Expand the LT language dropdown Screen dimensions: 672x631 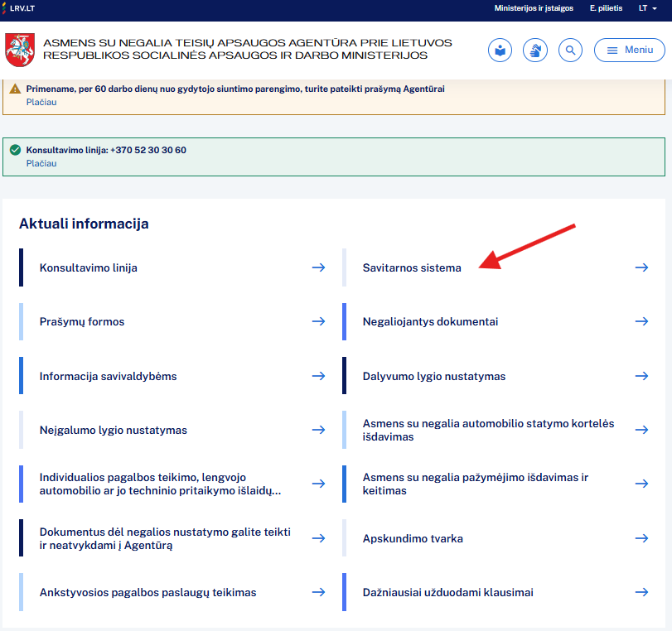point(648,8)
